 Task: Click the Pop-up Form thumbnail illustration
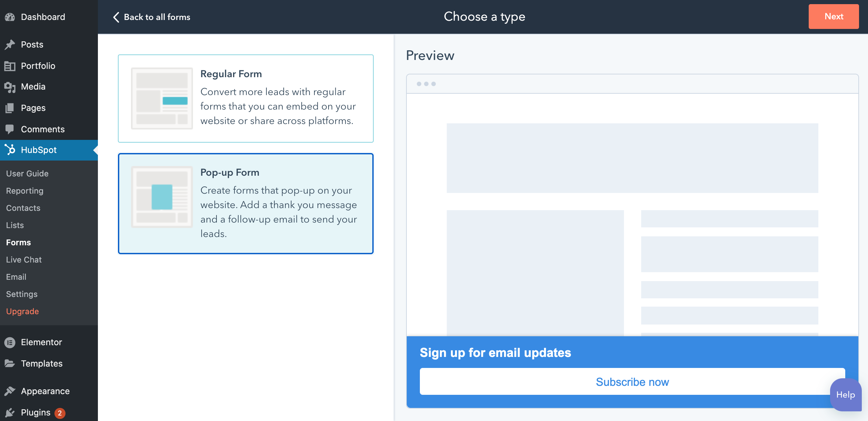click(x=162, y=197)
